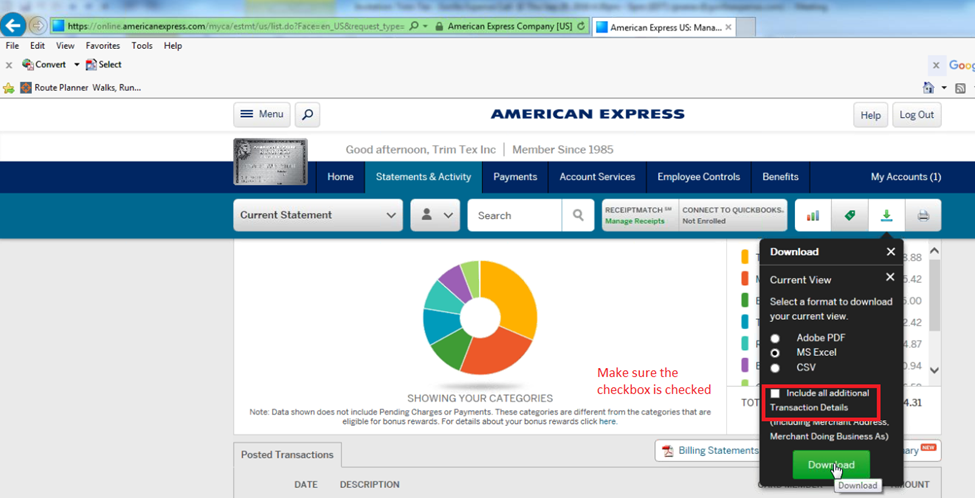Select Adobe PDF format option

pyautogui.click(x=775, y=338)
